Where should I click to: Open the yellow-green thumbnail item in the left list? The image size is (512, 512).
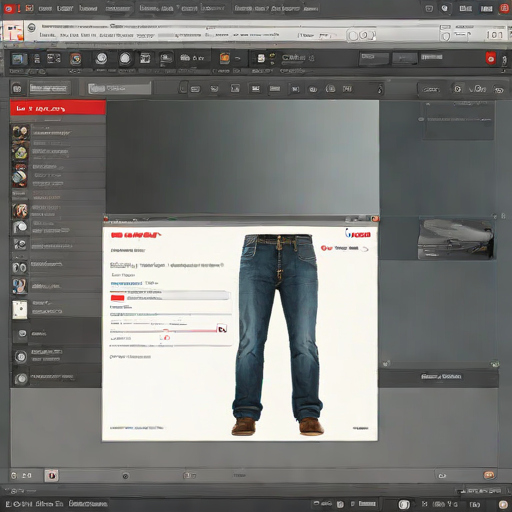[21, 153]
